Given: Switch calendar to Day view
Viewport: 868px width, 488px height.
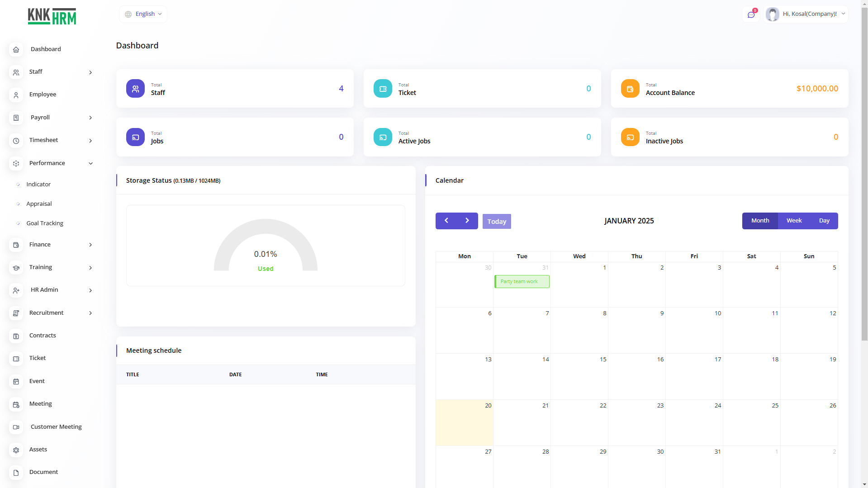Looking at the screenshot, I should click(x=824, y=221).
